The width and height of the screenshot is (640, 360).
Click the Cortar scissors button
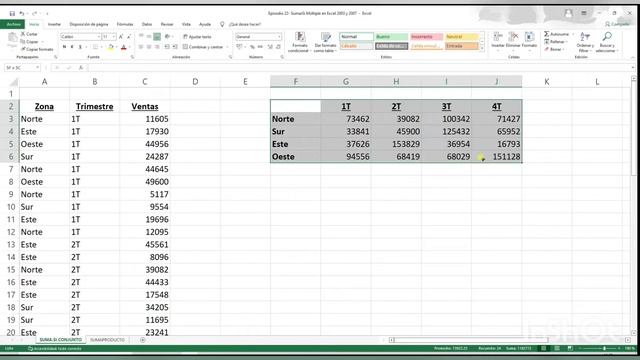(x=29, y=34)
